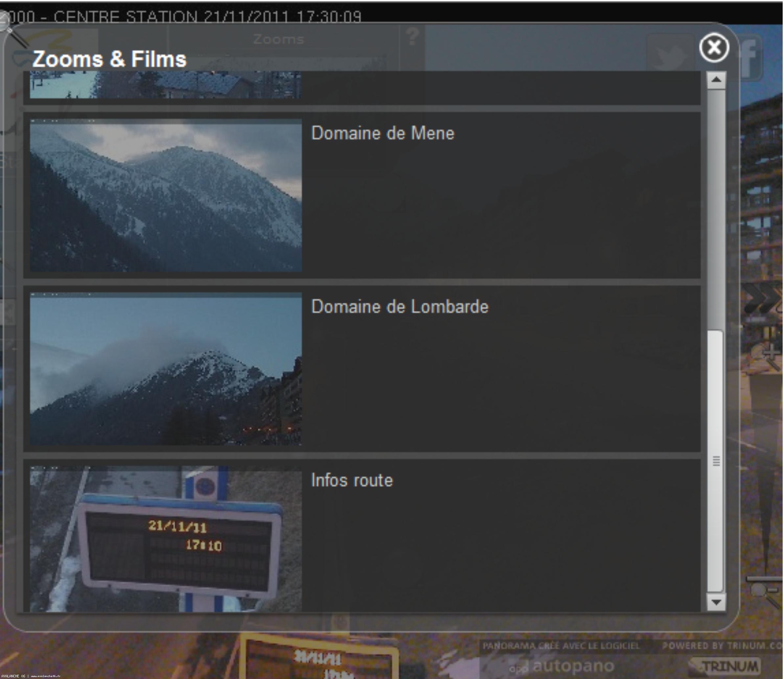This screenshot has width=784, height=679.
Task: Click the Zooms & Films heading
Action: [x=109, y=59]
